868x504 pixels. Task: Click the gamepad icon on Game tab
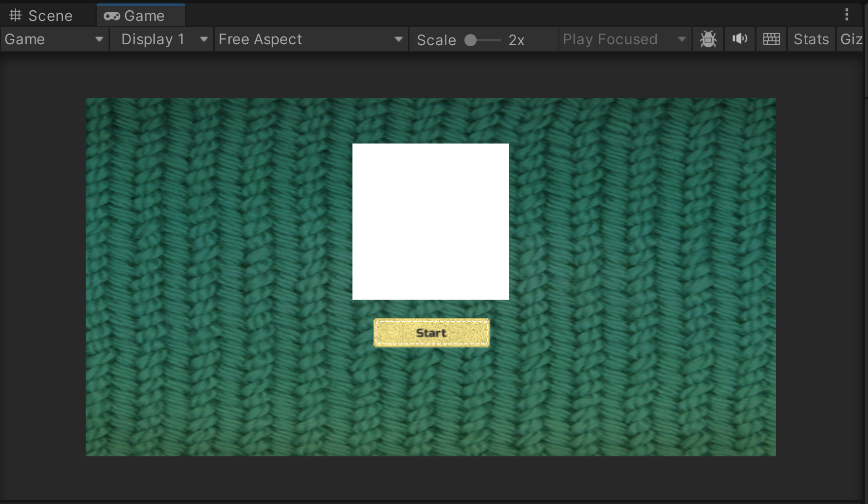coord(111,16)
